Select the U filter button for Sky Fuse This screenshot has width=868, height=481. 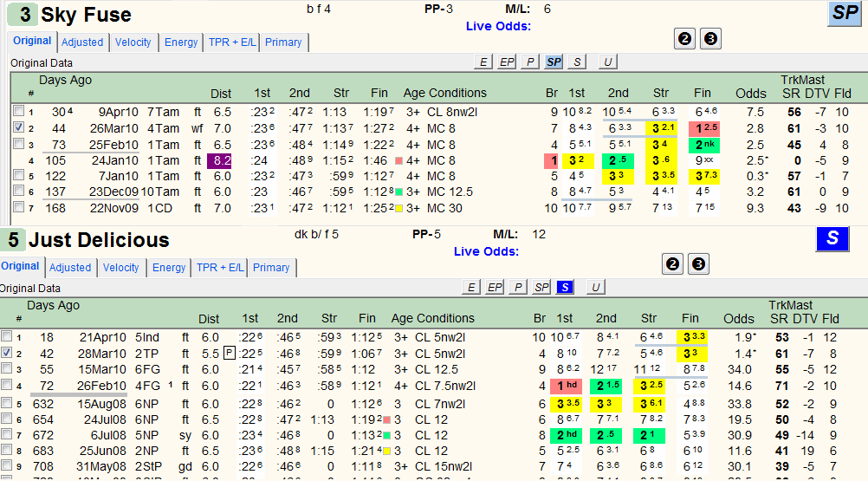607,62
